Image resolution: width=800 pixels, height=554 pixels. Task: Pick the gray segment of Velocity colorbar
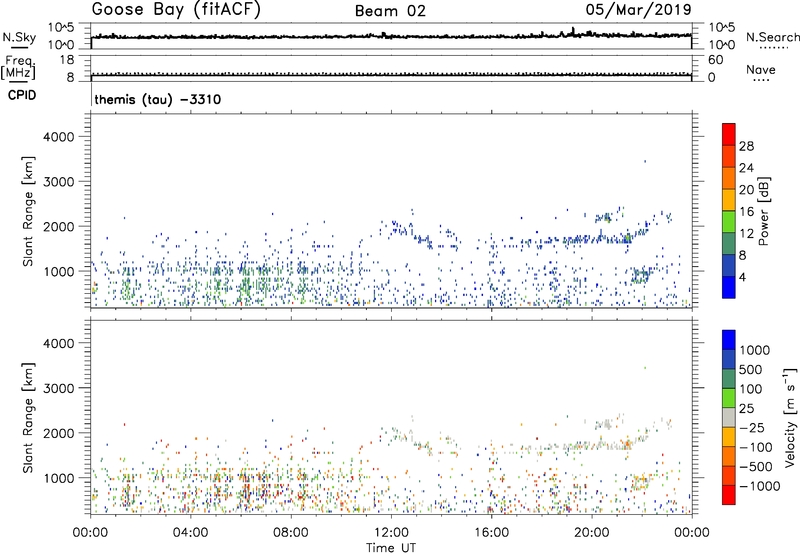point(729,417)
